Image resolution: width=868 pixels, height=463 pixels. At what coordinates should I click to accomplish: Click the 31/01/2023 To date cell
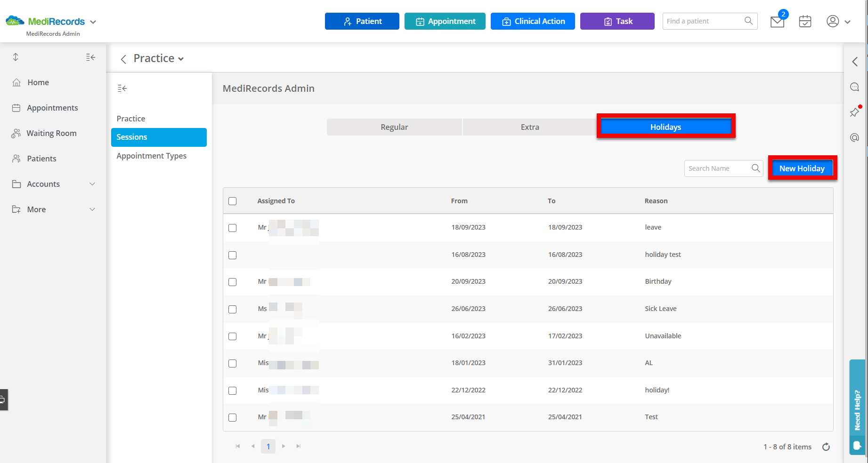point(565,363)
